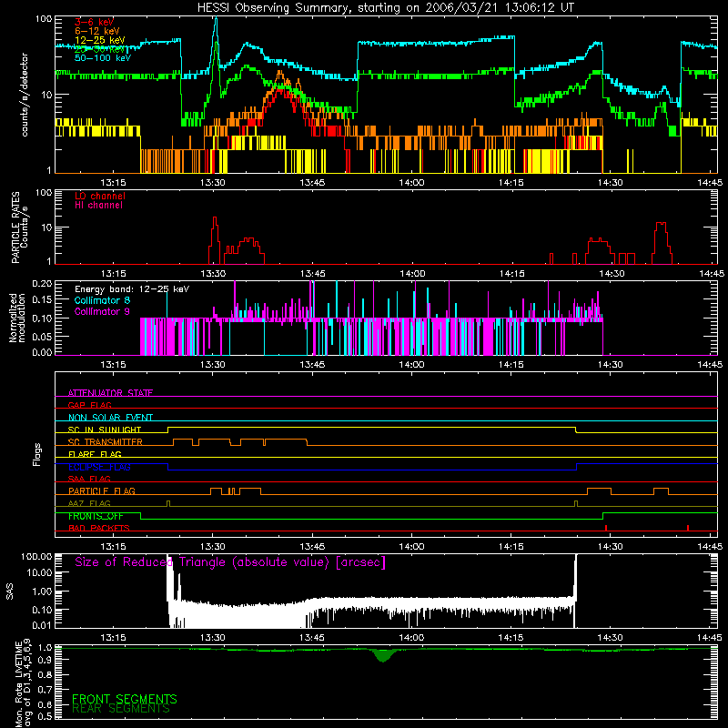Click the NON_SOLAR_EVENT flag label
The width and height of the screenshot is (728, 728).
point(110,418)
